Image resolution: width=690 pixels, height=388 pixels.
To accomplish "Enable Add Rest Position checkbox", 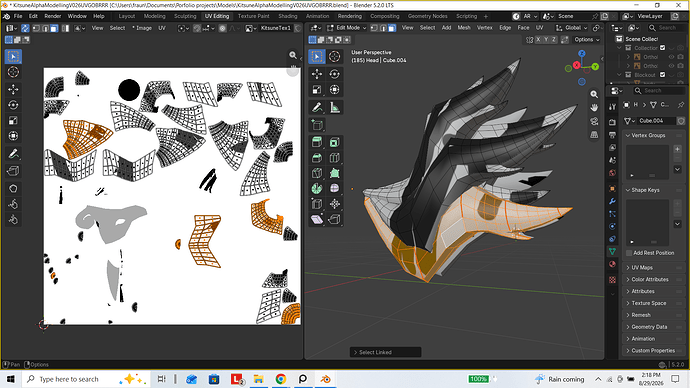I will click(629, 253).
